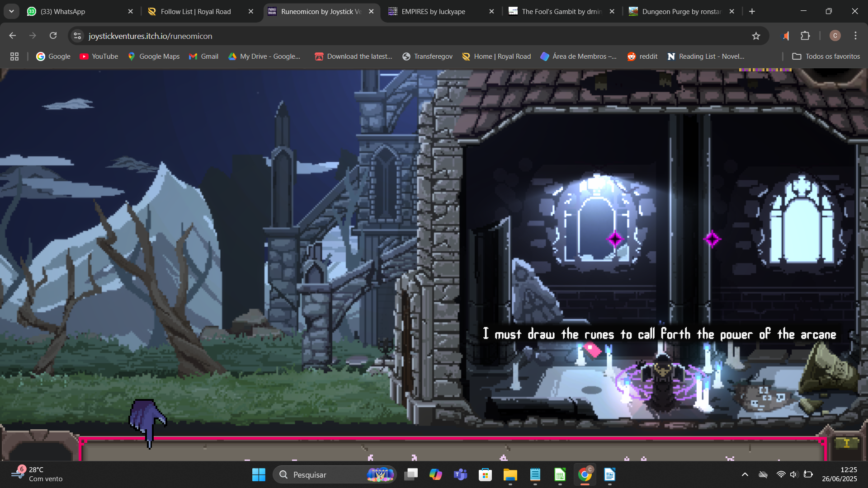868x488 pixels.
Task: Open Notepad app on taskbar
Action: click(535, 475)
